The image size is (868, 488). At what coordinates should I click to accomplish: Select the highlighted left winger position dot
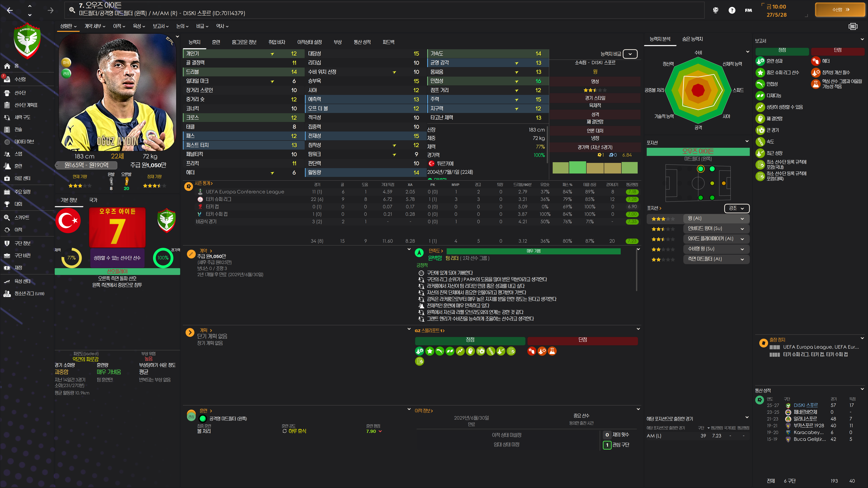coord(701,169)
